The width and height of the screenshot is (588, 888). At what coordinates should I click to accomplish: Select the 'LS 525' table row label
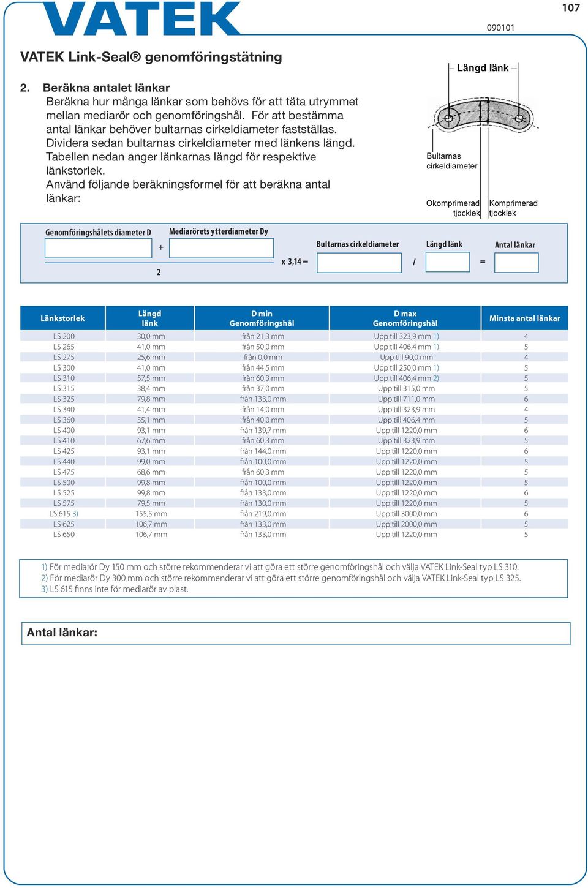tap(64, 493)
